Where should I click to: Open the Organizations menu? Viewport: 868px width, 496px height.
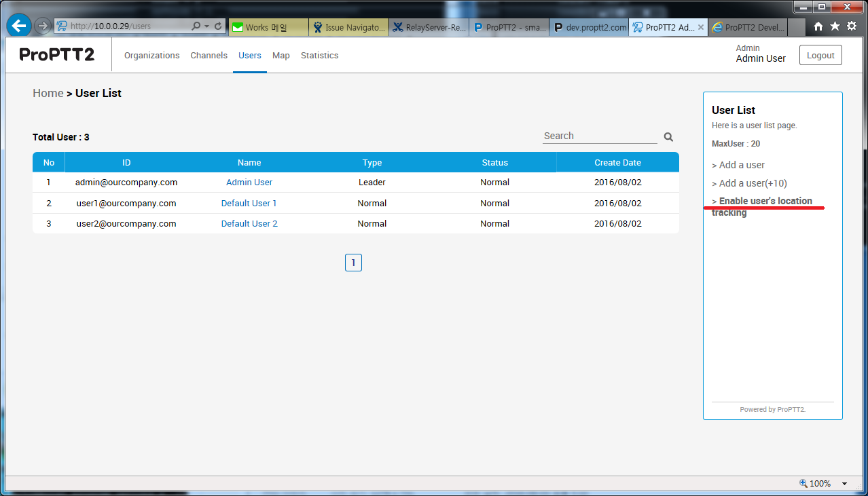point(151,56)
